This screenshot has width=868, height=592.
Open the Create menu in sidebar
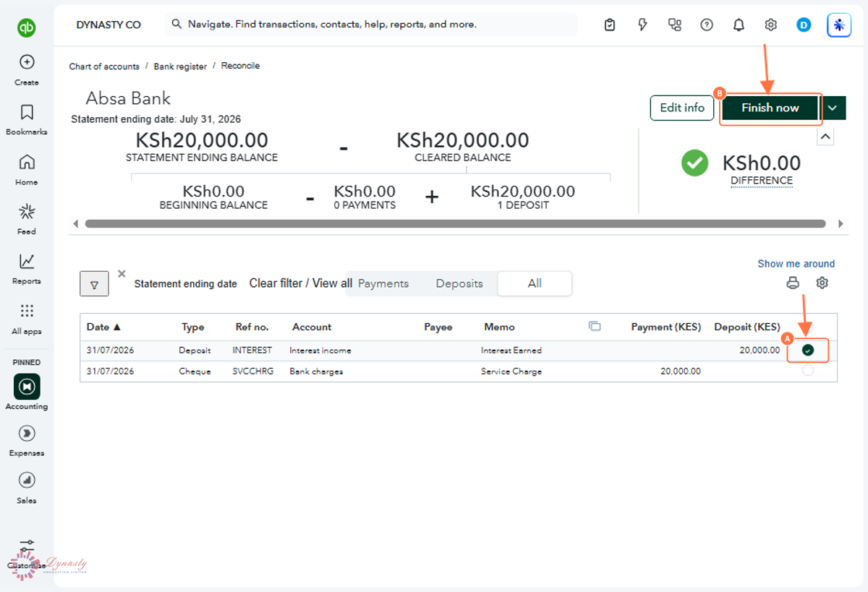[27, 70]
